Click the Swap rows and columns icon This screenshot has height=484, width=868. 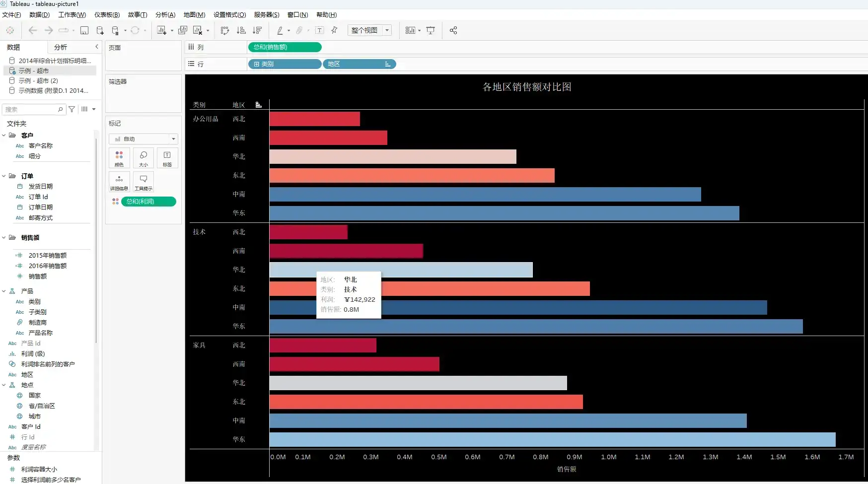[225, 30]
